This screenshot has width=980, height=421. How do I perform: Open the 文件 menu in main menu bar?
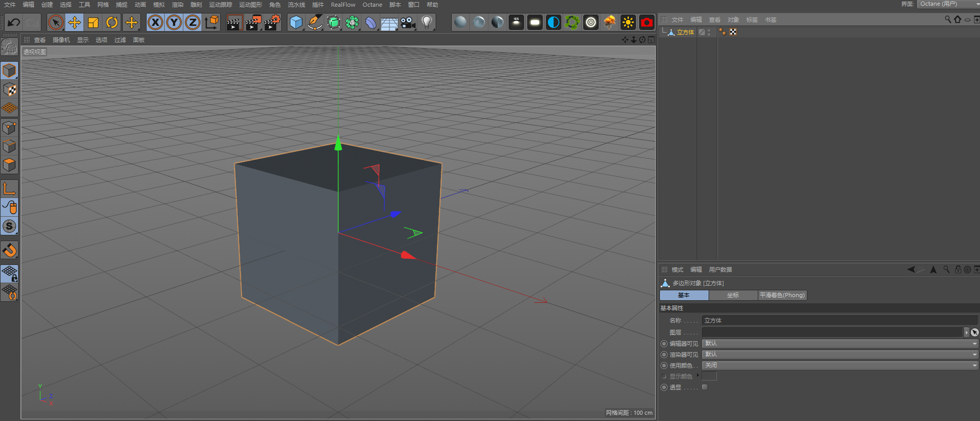point(10,5)
